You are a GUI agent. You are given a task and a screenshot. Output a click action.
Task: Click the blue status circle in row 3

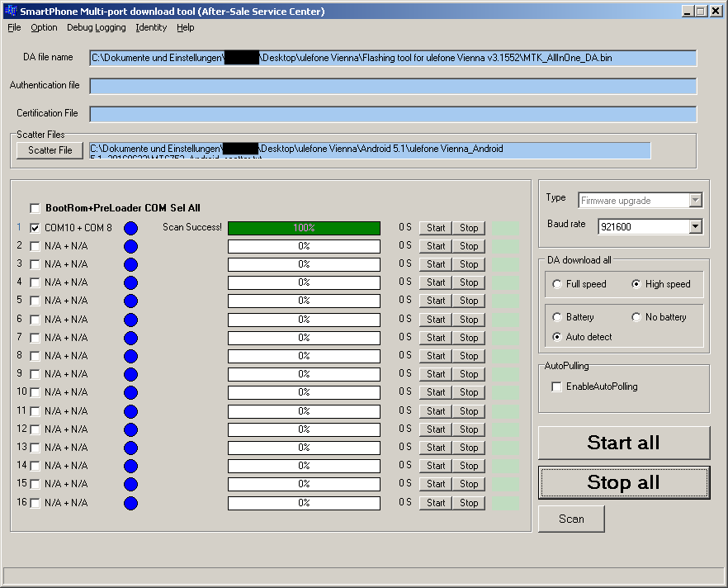click(x=130, y=264)
